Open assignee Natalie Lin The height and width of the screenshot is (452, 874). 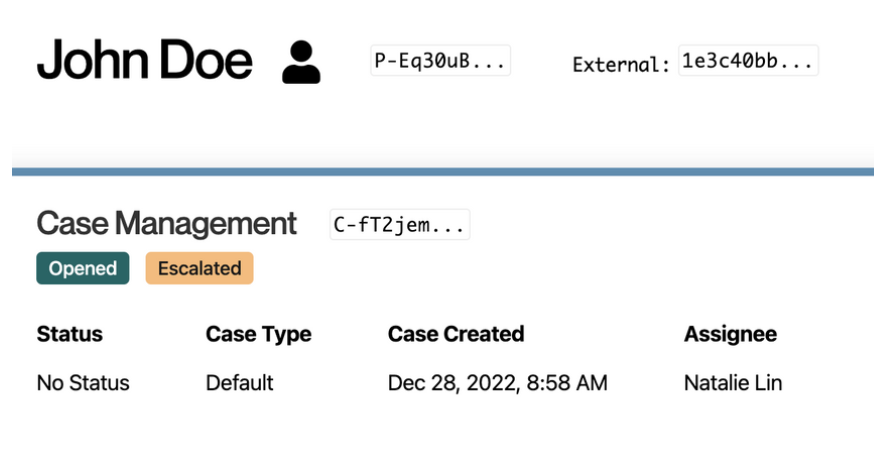(x=733, y=383)
